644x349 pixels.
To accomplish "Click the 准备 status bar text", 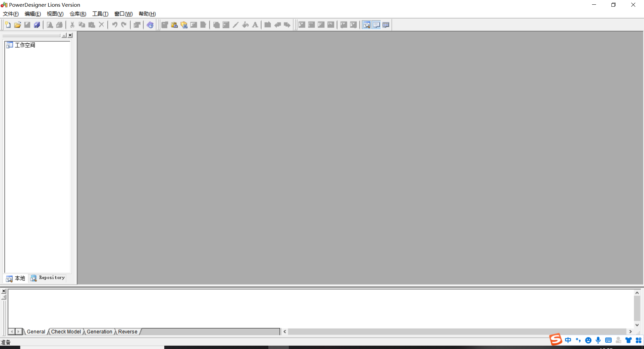I will 6,342.
